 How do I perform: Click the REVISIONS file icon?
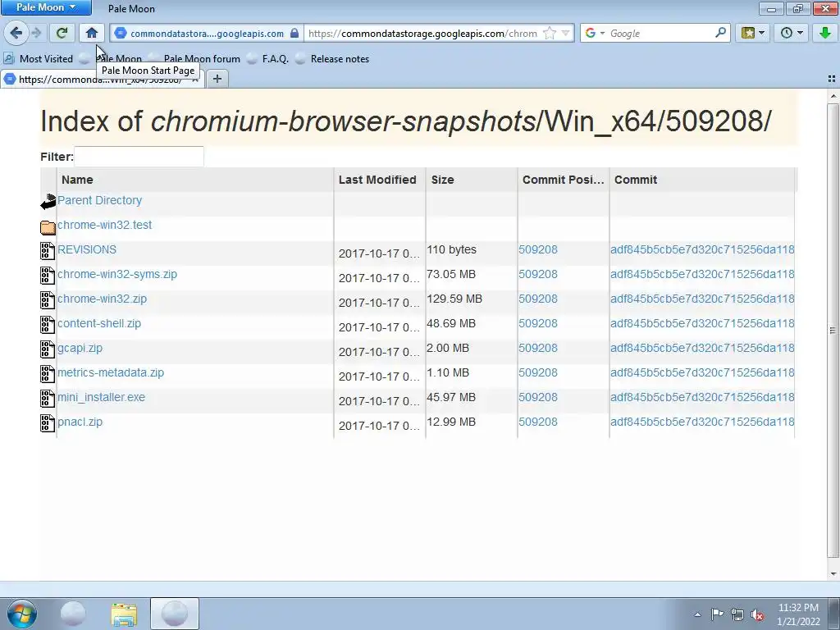(48, 251)
